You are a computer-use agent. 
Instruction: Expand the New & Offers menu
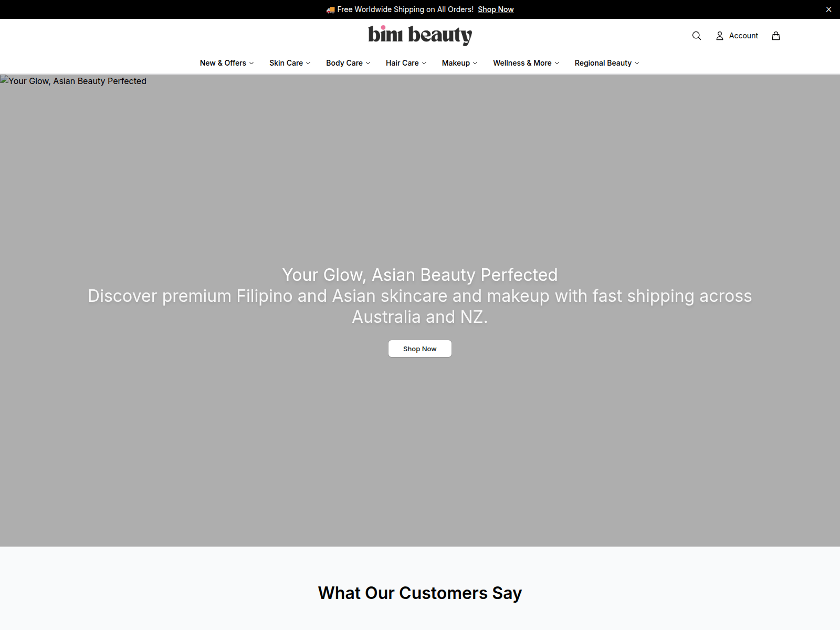pos(227,63)
